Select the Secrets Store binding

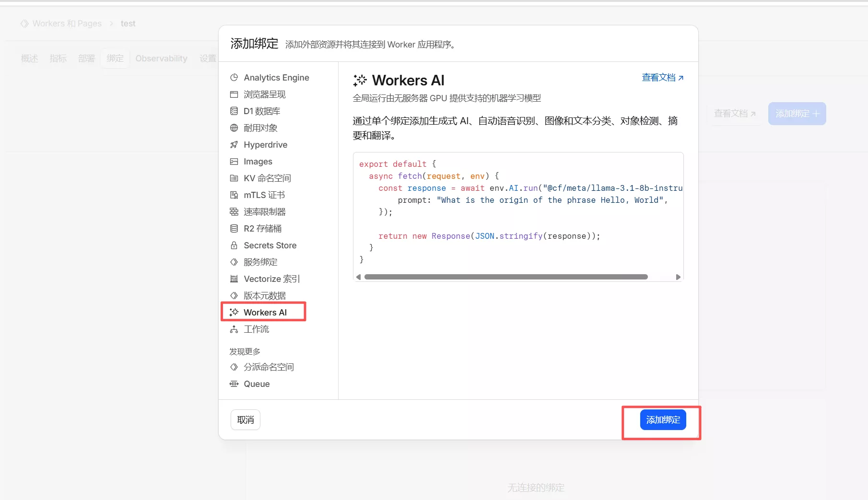[270, 245]
